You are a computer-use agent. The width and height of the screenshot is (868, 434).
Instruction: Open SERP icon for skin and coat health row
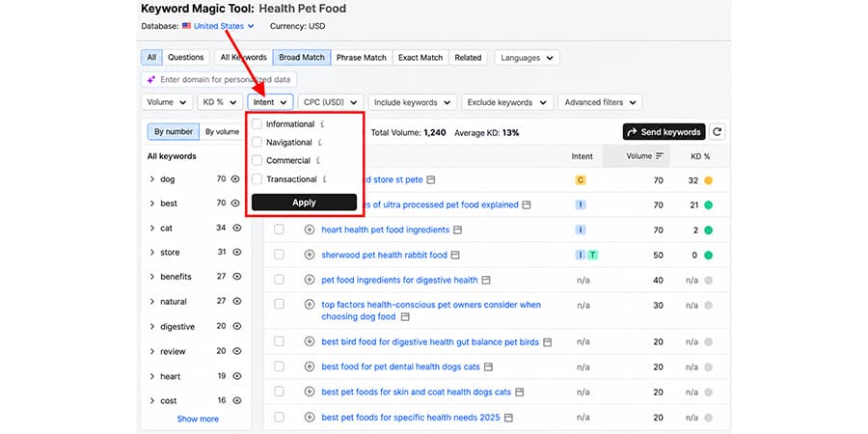[x=519, y=392]
